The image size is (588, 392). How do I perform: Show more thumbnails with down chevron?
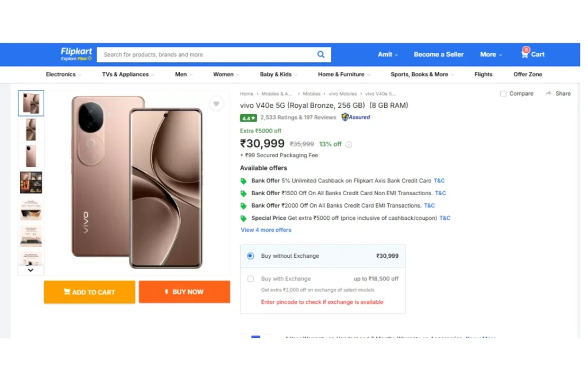pyautogui.click(x=31, y=270)
